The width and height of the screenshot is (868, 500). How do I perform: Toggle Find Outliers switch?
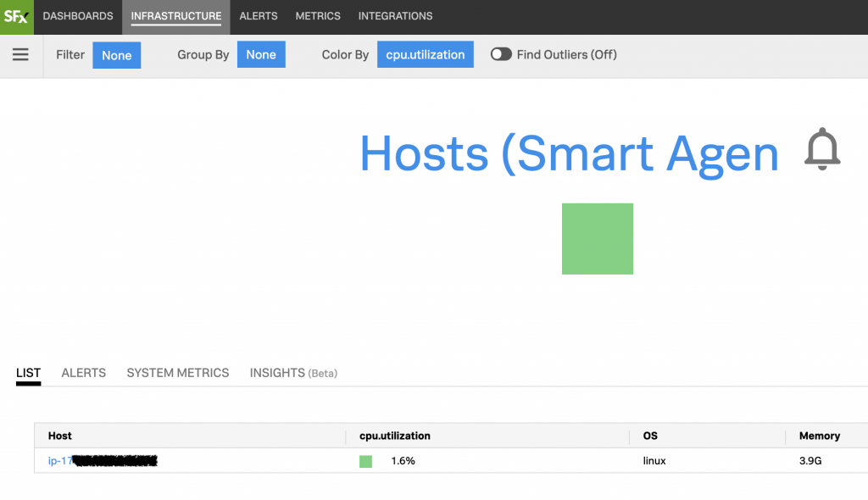coord(501,54)
